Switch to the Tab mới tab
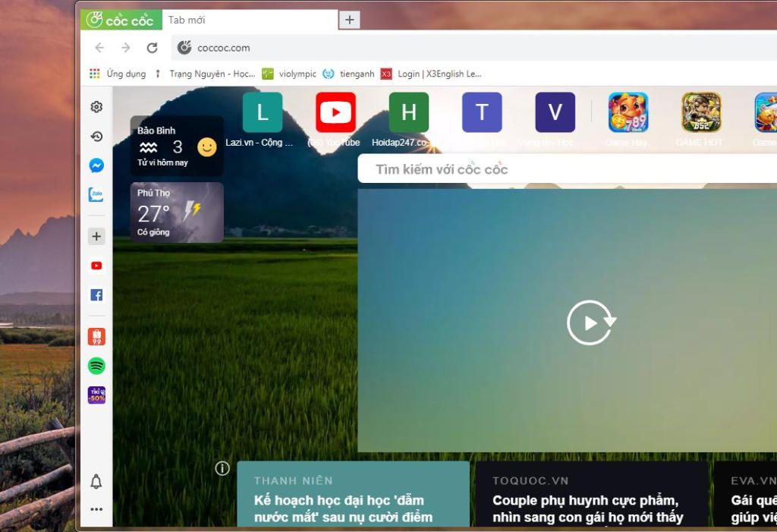Screen dimensions: 777x532 249,20
